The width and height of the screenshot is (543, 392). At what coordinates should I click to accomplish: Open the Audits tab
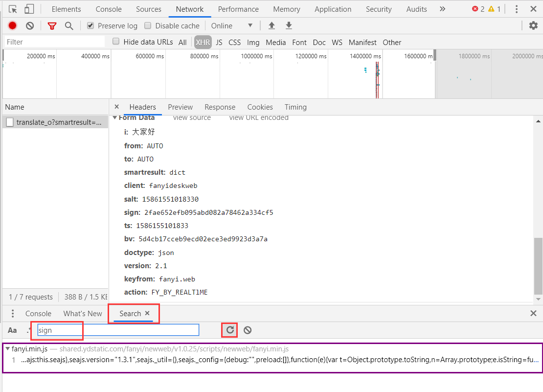[416, 9]
